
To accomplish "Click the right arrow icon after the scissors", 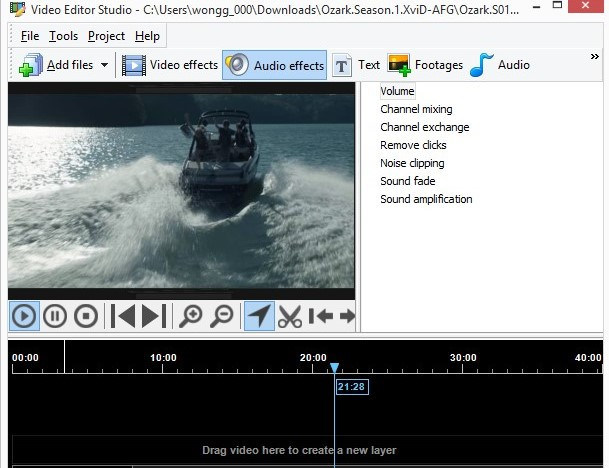I will [347, 316].
